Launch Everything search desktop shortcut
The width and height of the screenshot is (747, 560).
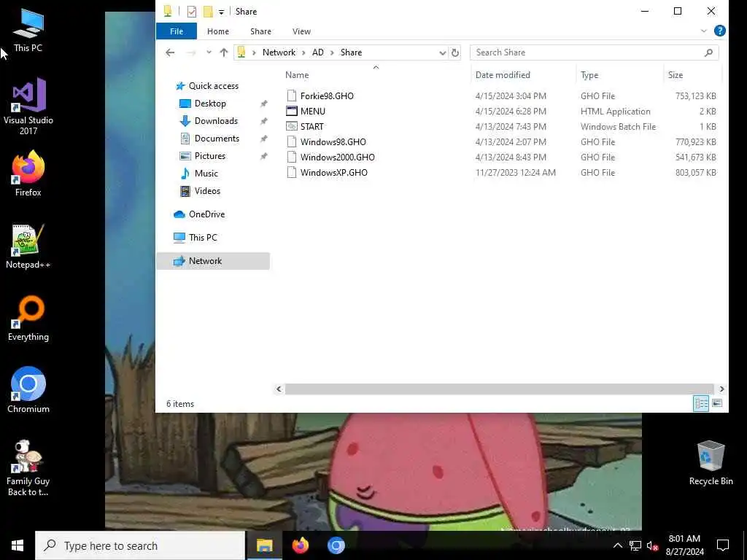point(28,319)
